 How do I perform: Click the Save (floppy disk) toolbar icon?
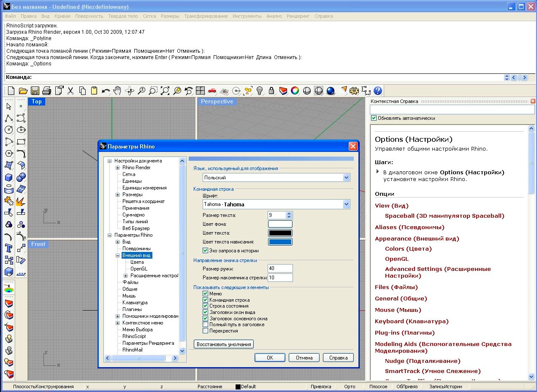tap(35, 91)
